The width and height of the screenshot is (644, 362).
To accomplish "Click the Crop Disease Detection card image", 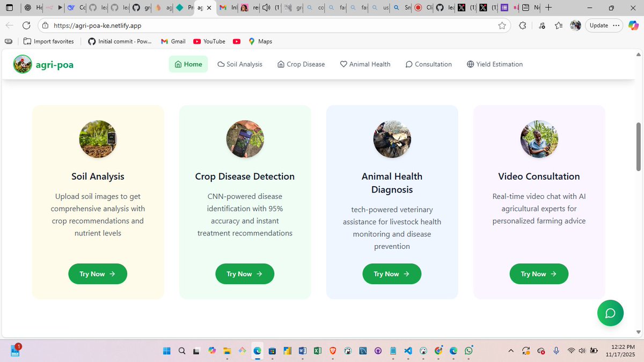I will pyautogui.click(x=245, y=139).
